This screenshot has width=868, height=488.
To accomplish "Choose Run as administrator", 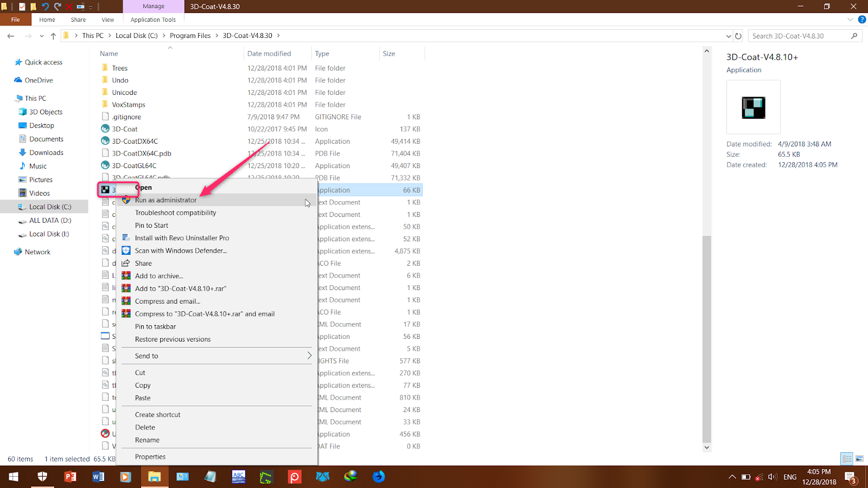I will pos(216,200).
